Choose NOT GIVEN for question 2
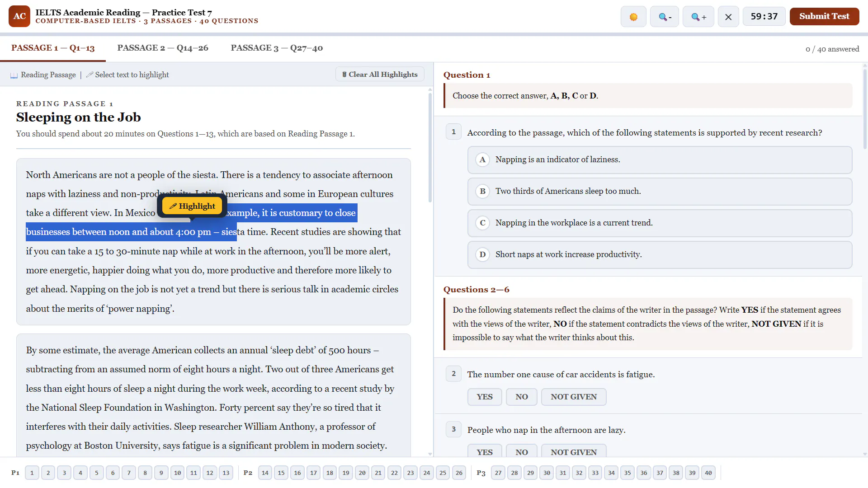 574,397
